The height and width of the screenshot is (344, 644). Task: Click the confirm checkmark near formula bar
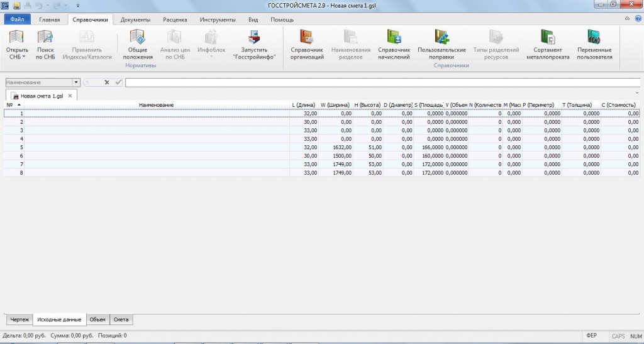[x=118, y=82]
